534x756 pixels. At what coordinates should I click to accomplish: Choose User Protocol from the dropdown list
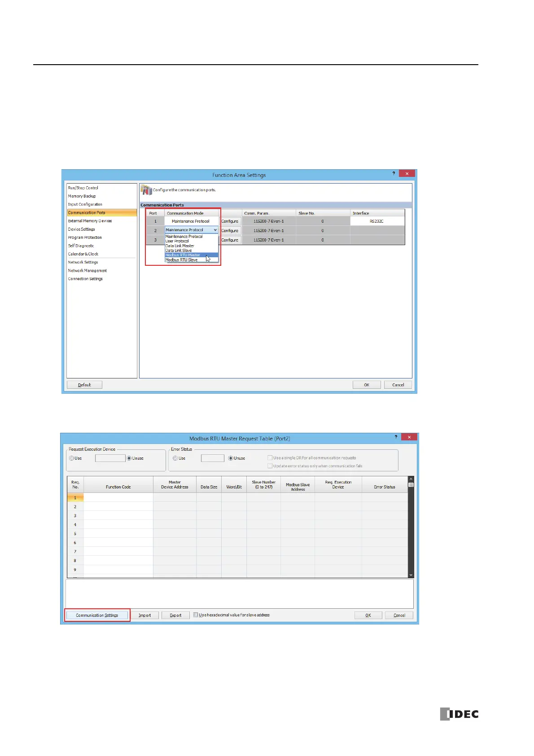[x=177, y=241]
